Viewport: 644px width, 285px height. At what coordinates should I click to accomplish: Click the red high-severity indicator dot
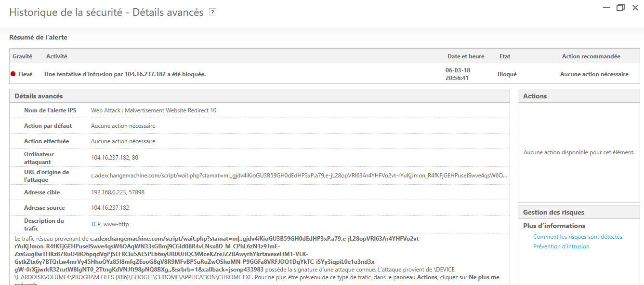(13, 74)
